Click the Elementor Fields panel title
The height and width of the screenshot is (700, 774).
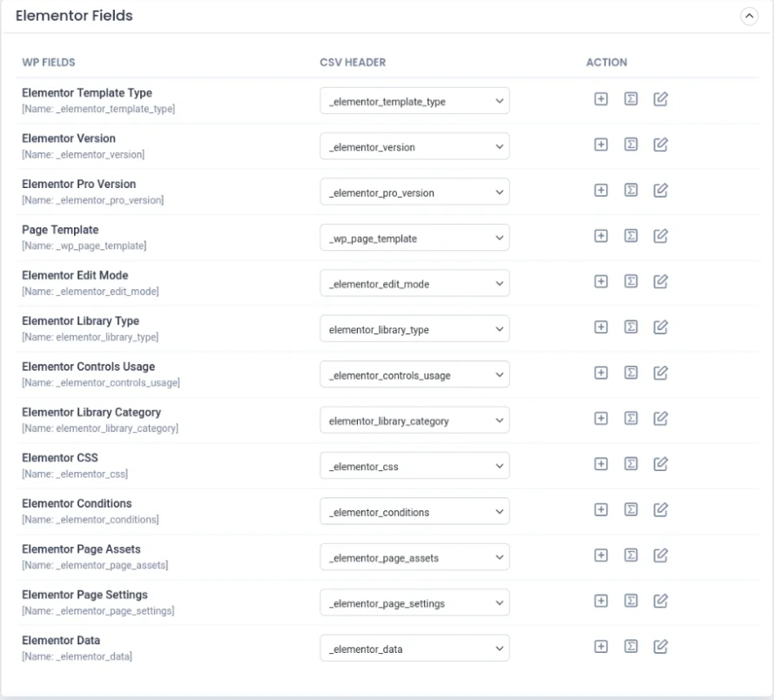point(74,17)
